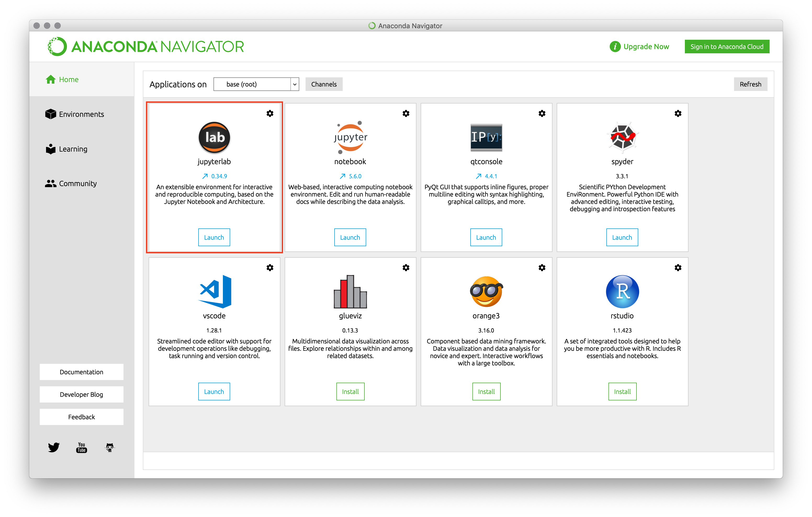Click notebook version 5.6.0 text
The height and width of the screenshot is (517, 812).
point(355,176)
